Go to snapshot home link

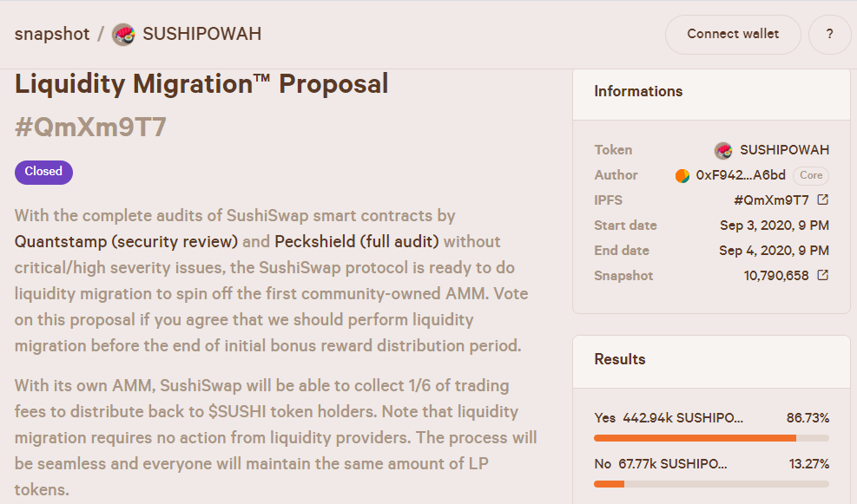(52, 34)
